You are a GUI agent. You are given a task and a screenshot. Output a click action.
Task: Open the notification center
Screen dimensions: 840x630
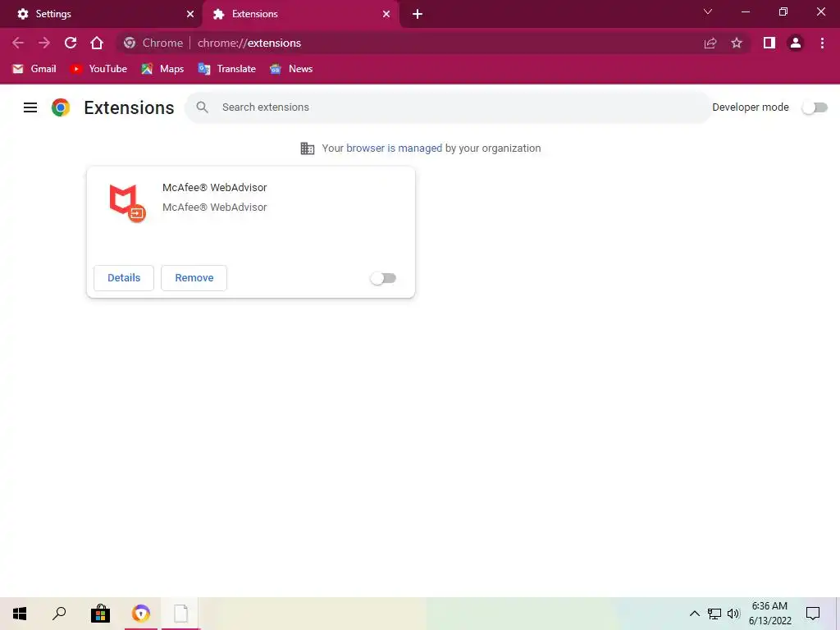[813, 614]
